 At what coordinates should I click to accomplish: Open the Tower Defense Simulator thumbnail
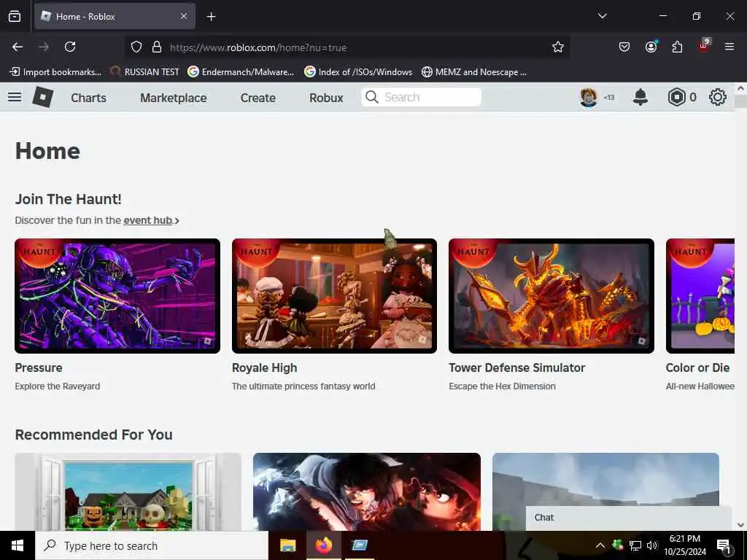551,296
